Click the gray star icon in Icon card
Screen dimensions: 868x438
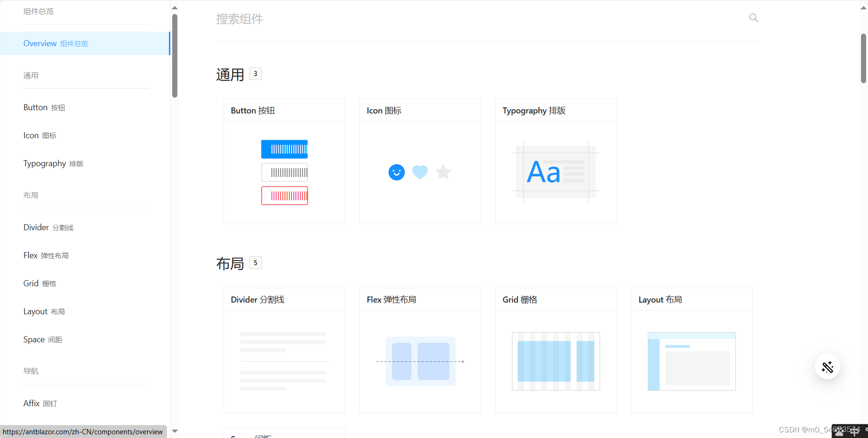tap(443, 172)
